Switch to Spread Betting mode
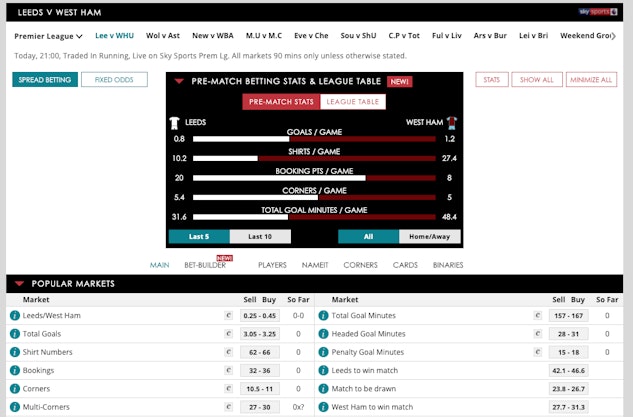633x417 pixels. (x=45, y=79)
